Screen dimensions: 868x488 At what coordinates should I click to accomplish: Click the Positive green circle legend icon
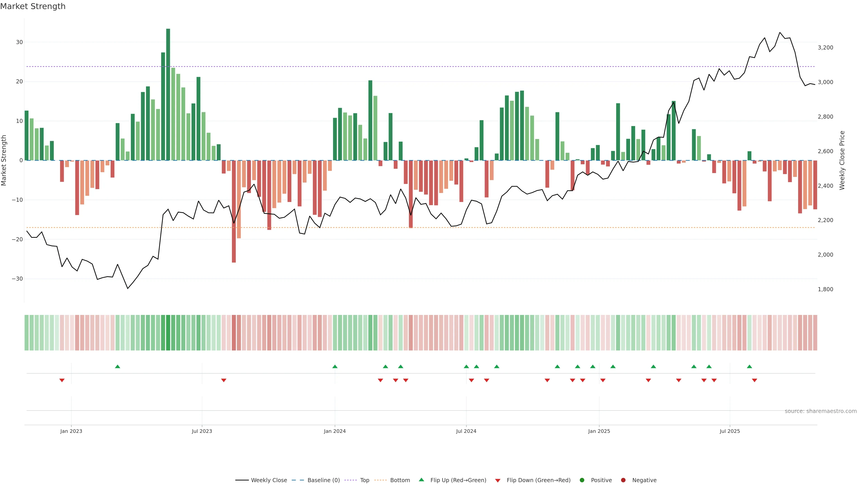pos(582,480)
